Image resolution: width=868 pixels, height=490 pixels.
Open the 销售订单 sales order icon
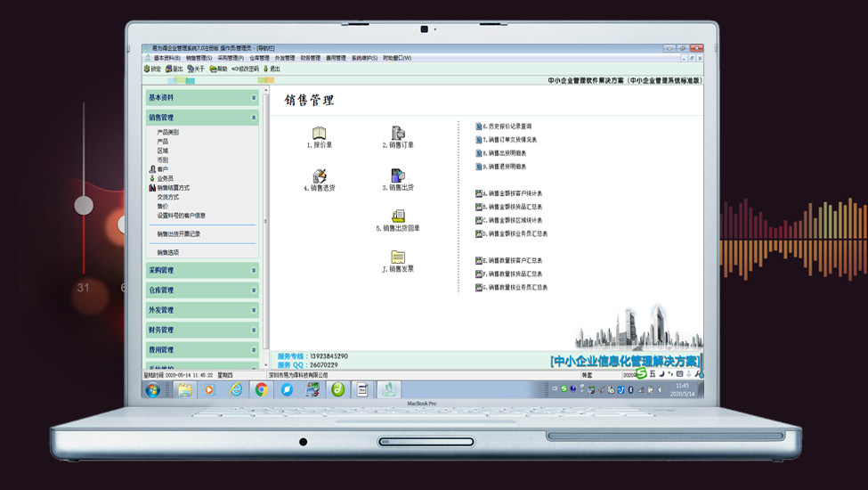click(398, 134)
